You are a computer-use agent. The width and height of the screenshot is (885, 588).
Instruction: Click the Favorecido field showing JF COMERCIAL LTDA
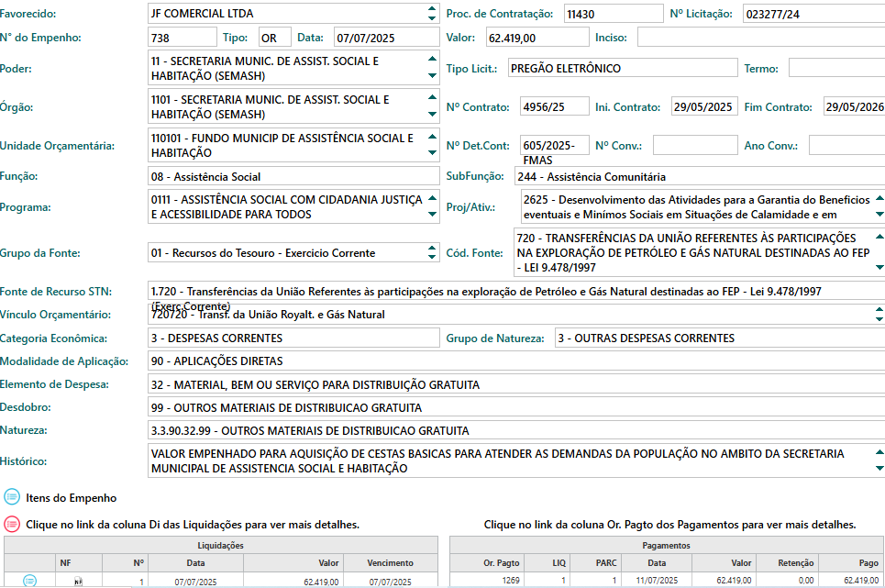coord(293,14)
